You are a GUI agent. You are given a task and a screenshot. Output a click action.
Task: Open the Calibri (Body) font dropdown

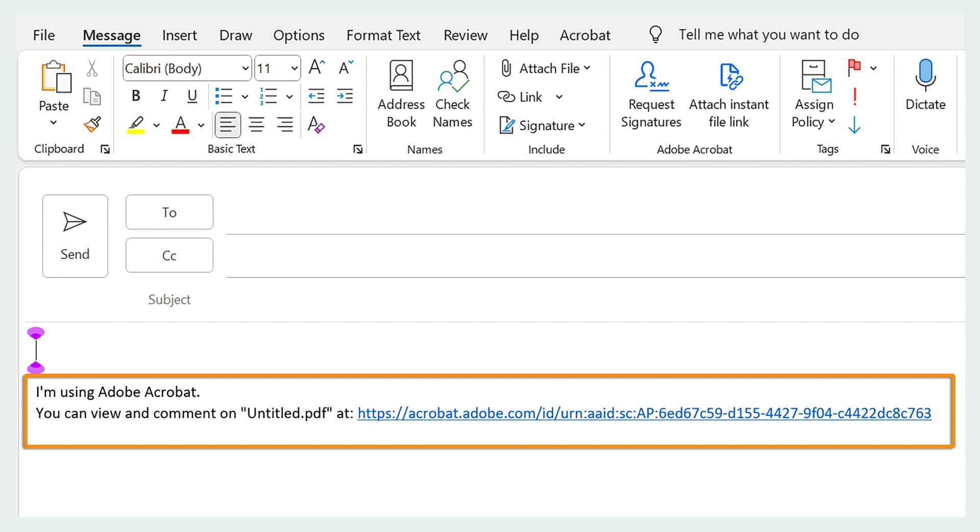[246, 68]
